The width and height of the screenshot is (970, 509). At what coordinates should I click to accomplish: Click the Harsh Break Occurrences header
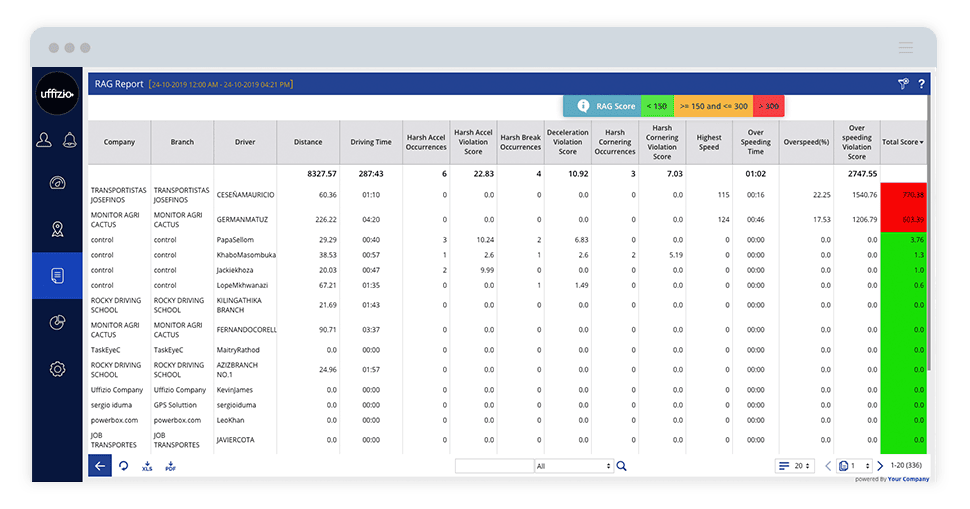(520, 142)
